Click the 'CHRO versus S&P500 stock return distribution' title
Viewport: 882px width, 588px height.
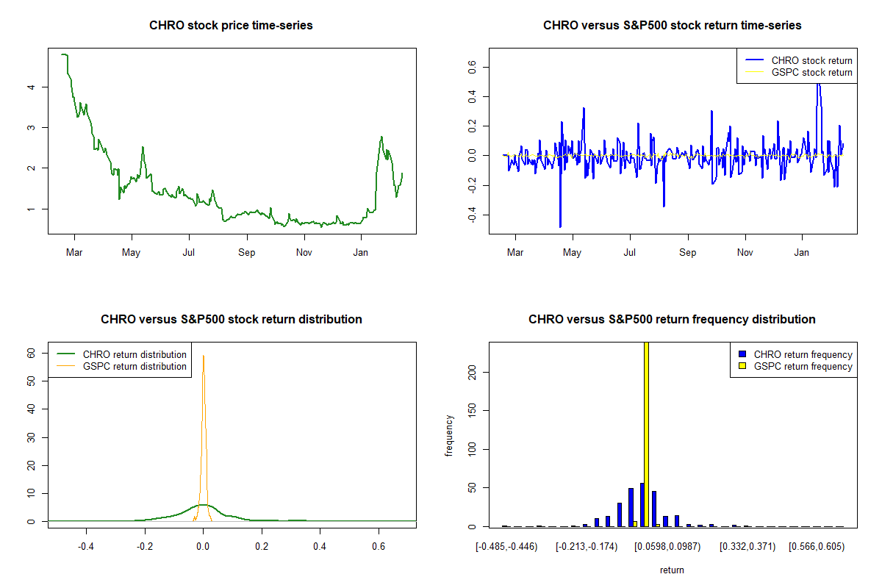[x=231, y=320]
